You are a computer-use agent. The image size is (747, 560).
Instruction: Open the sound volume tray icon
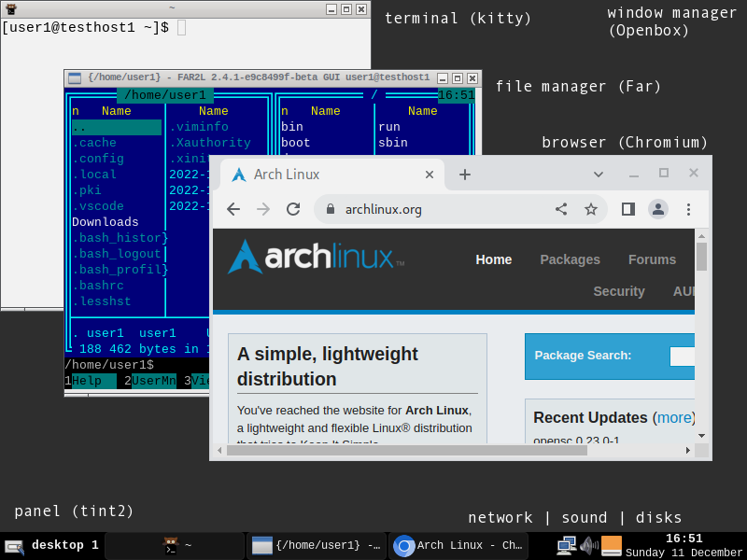(589, 546)
